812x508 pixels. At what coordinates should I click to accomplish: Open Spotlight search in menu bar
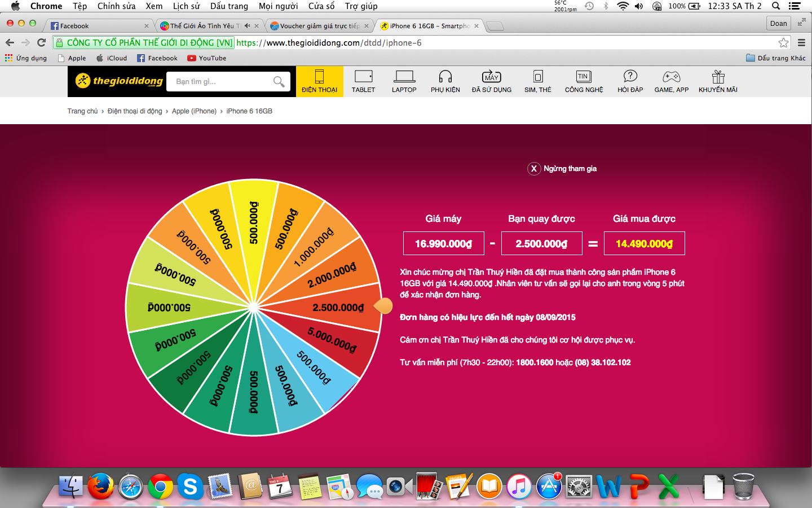pos(776,6)
